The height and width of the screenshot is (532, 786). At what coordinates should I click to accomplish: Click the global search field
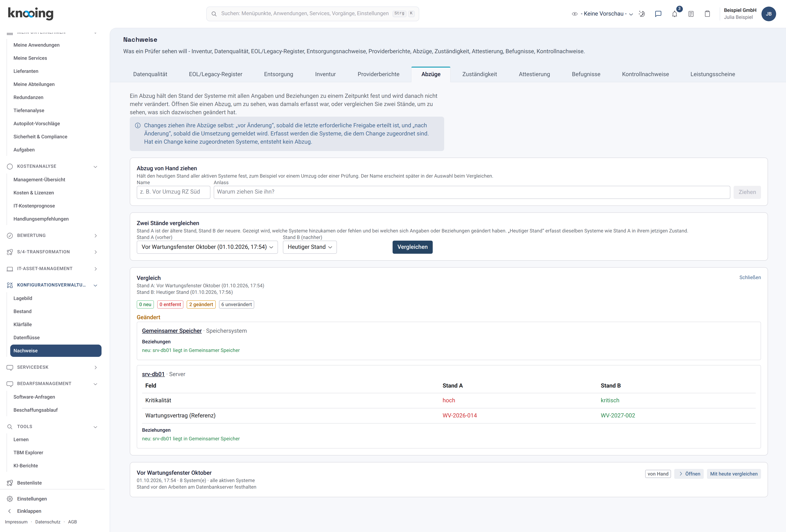[313, 14]
